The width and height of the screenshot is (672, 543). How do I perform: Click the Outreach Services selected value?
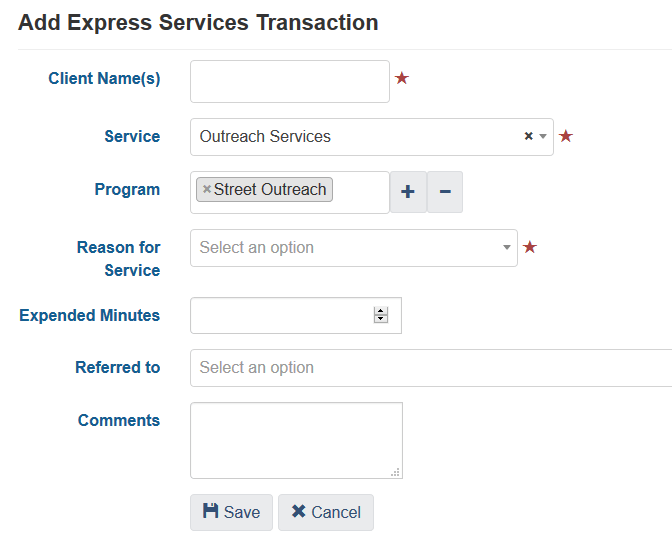pyautogui.click(x=265, y=137)
